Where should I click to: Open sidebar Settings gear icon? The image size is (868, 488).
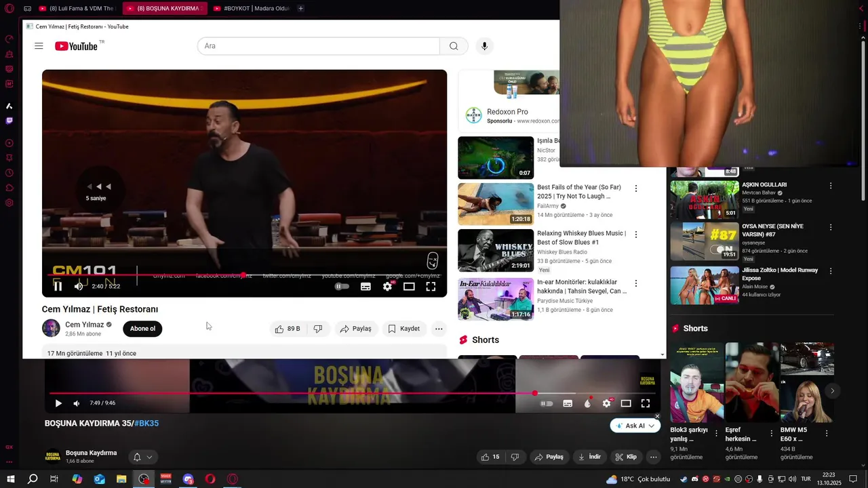coord(9,203)
